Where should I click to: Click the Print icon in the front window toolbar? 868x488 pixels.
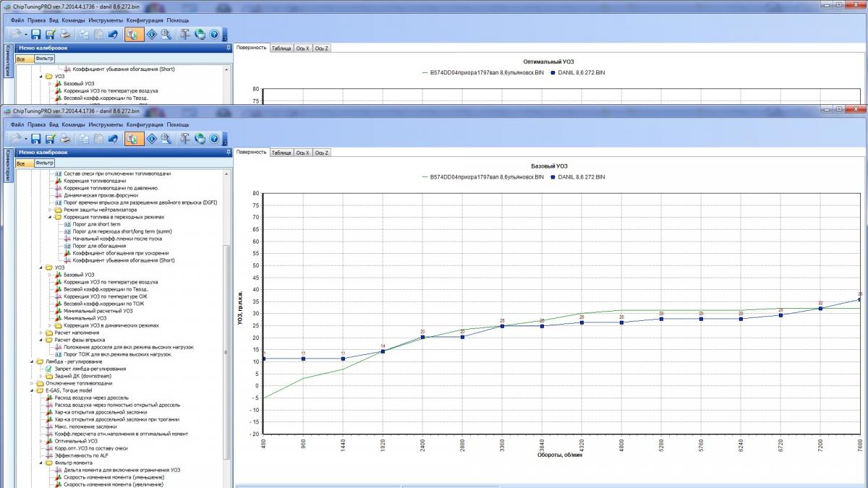pos(65,138)
